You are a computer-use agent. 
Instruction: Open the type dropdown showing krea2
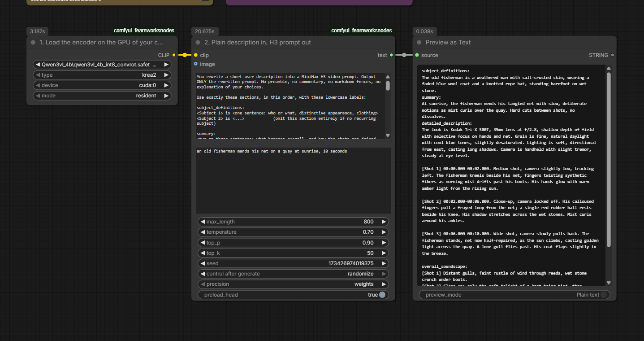[x=102, y=75]
